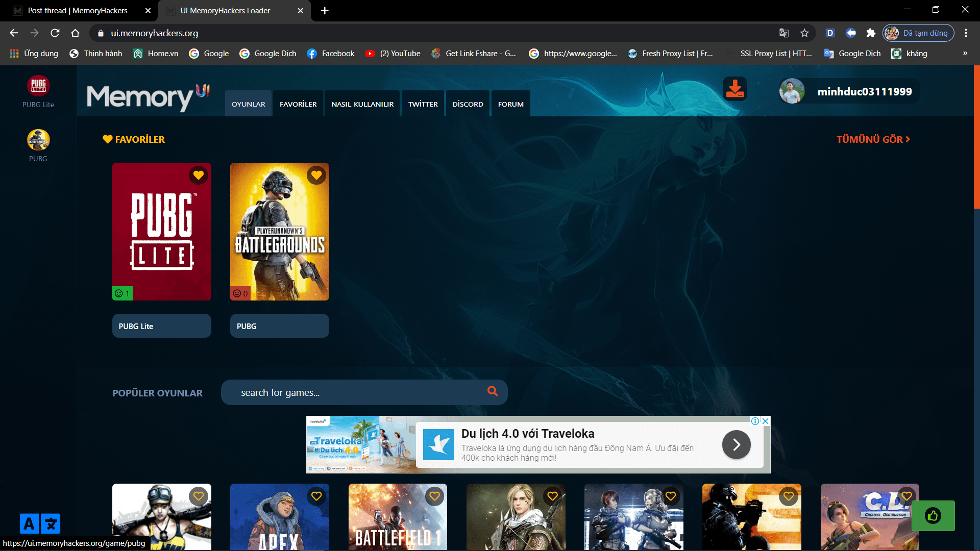The image size is (980, 551).
Task: Open the blue translate widget icon
Action: pos(40,523)
